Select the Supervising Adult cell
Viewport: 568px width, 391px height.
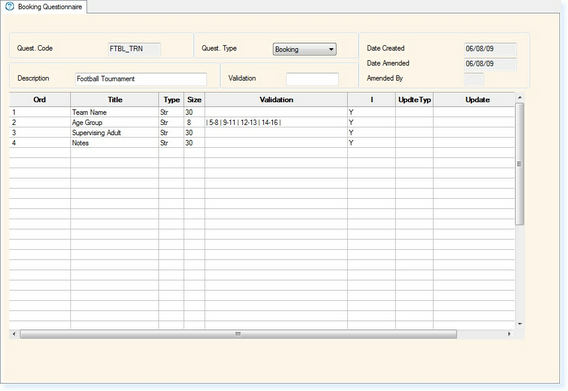tap(114, 133)
